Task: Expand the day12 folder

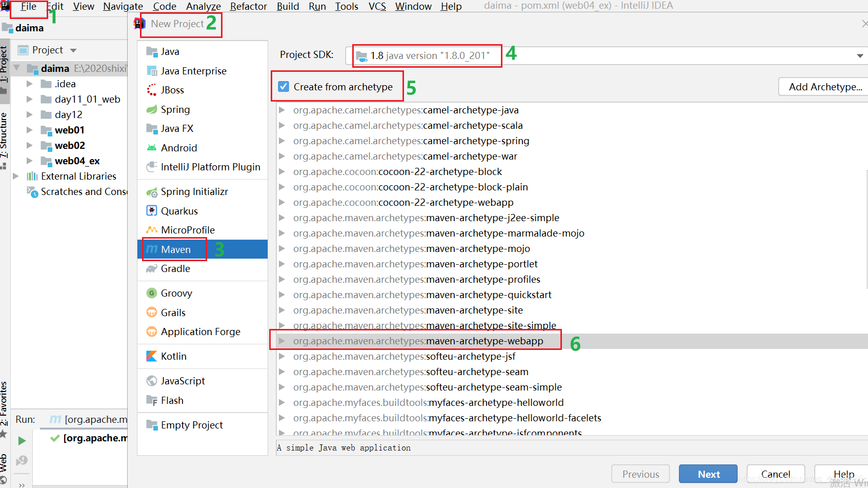Action: click(30, 114)
